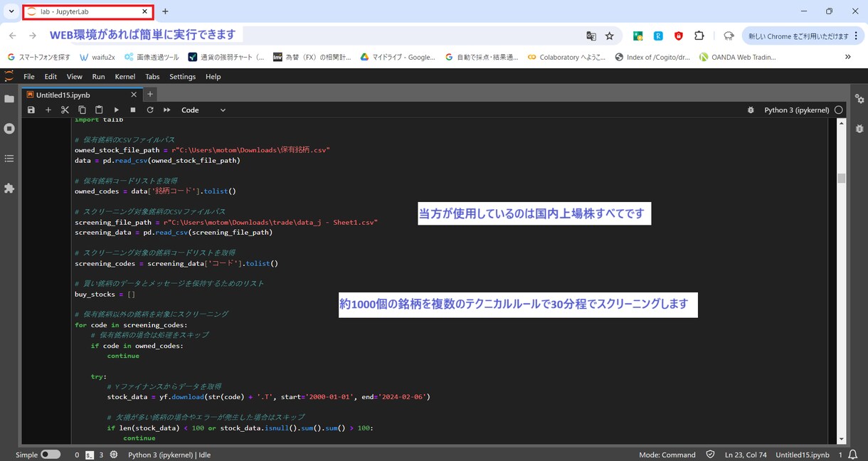The height and width of the screenshot is (461, 868).
Task: Click the translate page icon
Action: [x=591, y=36]
